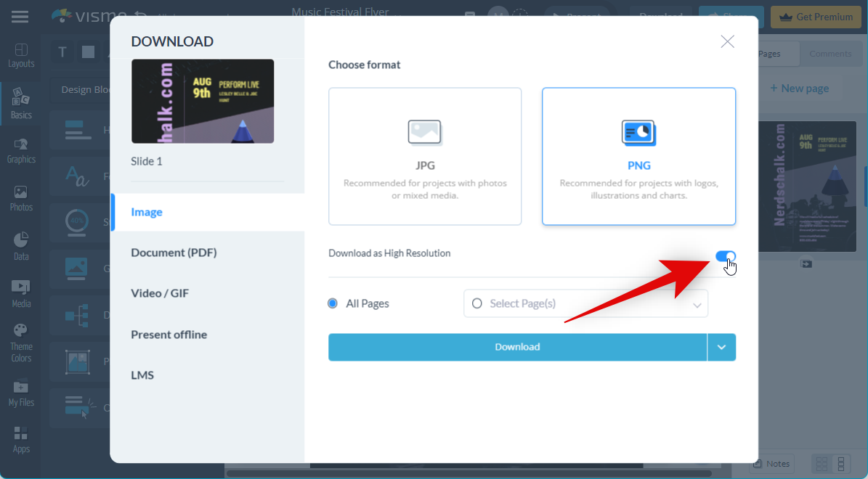Click the Get Premium button

click(x=816, y=17)
